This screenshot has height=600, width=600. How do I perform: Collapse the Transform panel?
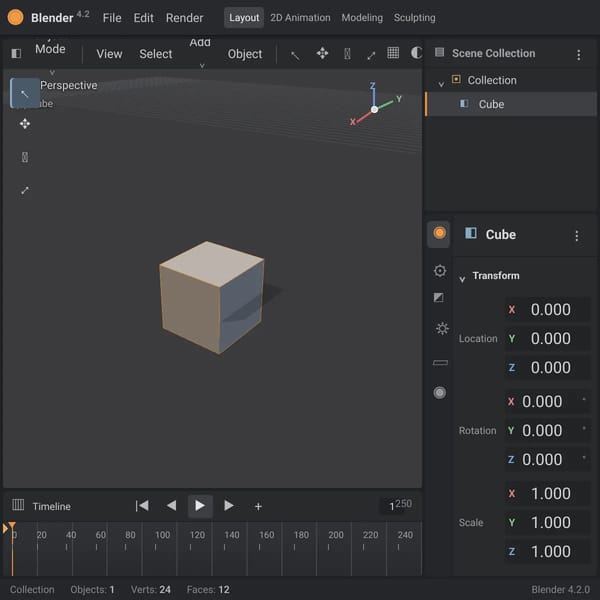click(x=462, y=279)
